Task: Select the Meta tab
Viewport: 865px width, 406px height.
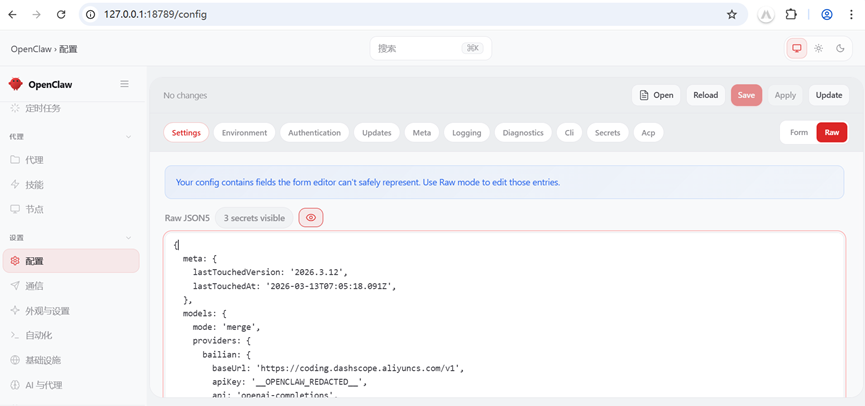Action: point(421,132)
